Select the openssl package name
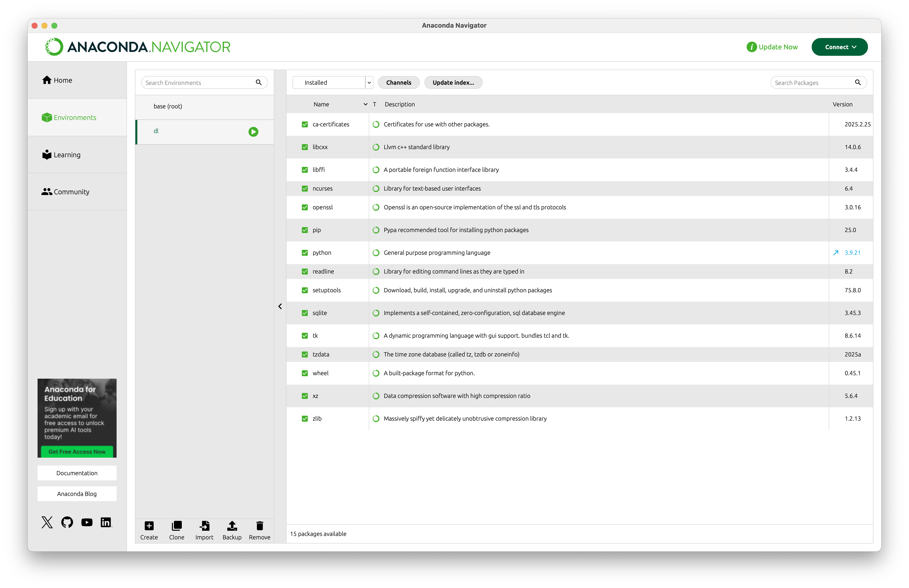 click(x=323, y=207)
